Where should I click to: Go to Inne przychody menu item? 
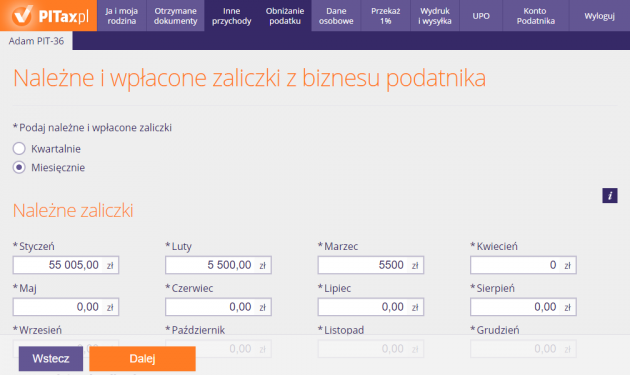[x=231, y=16]
